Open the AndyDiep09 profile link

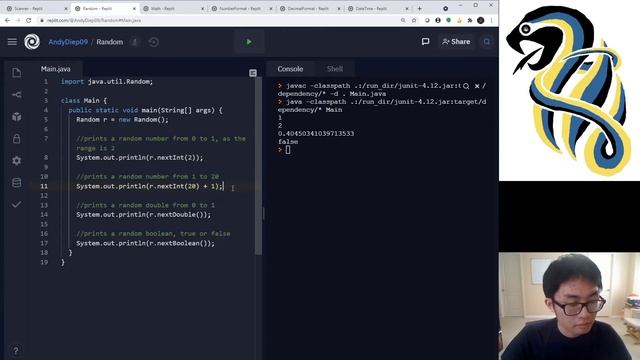click(68, 42)
